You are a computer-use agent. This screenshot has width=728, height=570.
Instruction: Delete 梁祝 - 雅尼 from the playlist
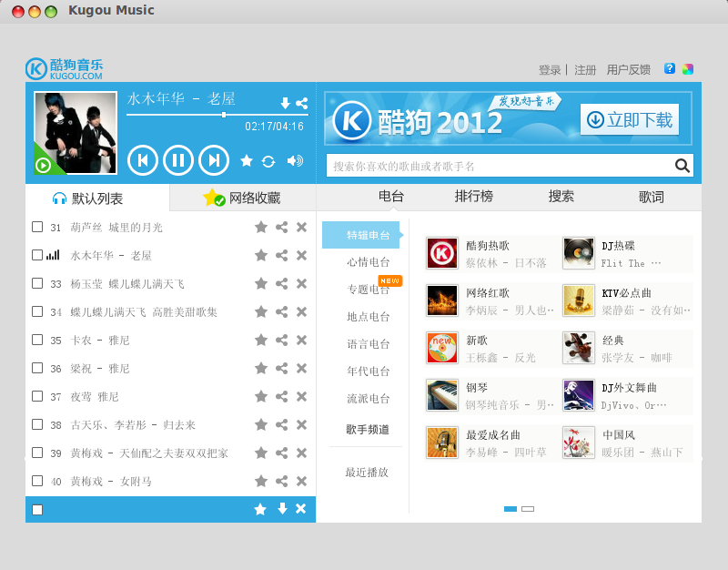click(302, 369)
